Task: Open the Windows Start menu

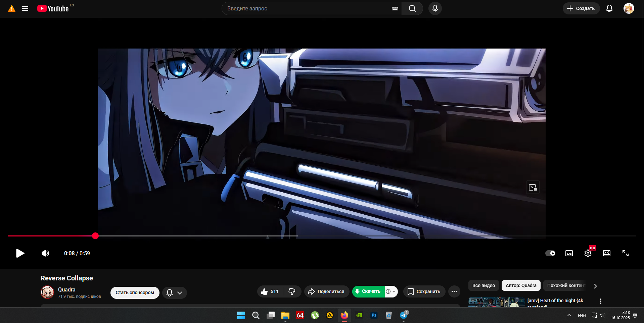Action: click(x=241, y=315)
